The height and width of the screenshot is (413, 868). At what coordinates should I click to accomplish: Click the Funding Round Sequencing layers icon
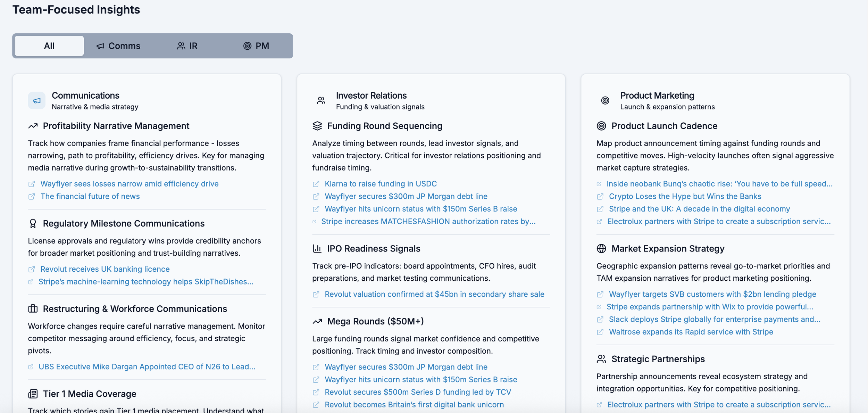pos(317,126)
